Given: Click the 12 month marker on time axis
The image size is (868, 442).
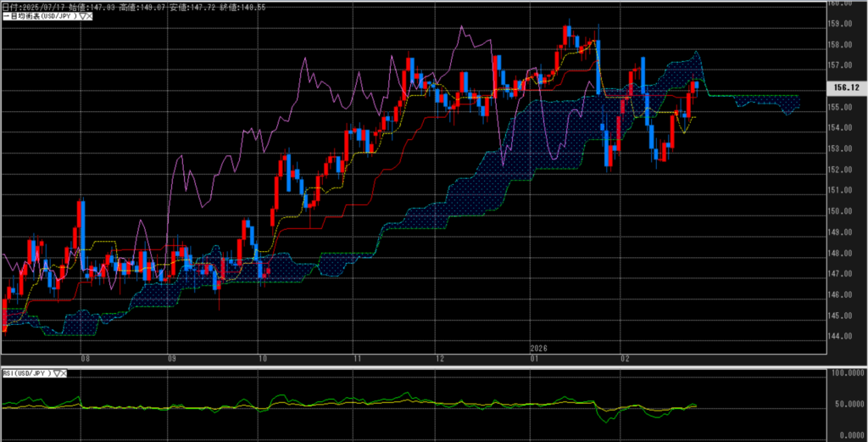Looking at the screenshot, I should click(x=437, y=358).
